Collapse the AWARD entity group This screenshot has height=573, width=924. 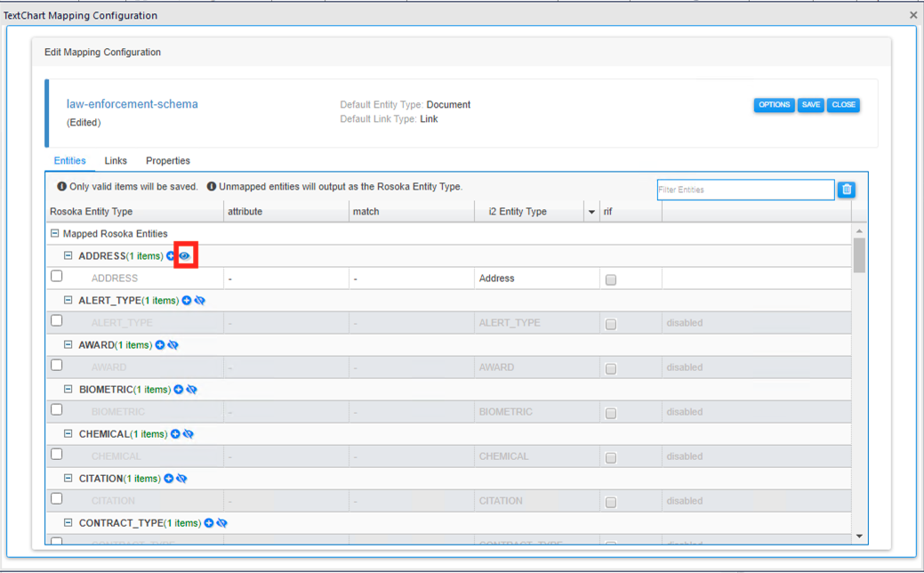pyautogui.click(x=68, y=344)
